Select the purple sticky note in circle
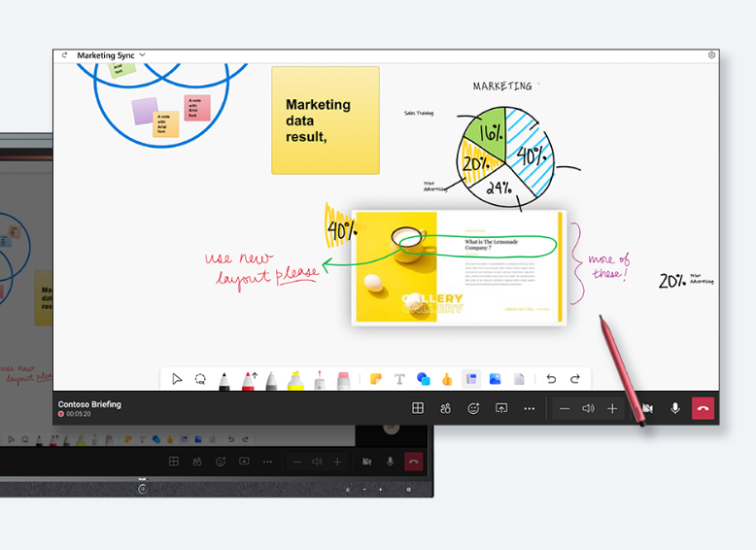756x550 pixels. point(143,110)
